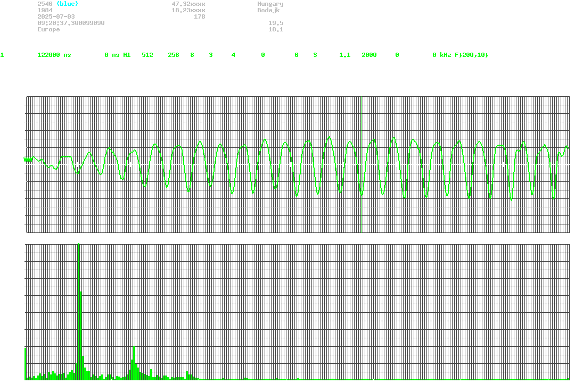The image size is (583, 392).
Task: Select longitude 18.23xxxx
Action: pos(188,10)
